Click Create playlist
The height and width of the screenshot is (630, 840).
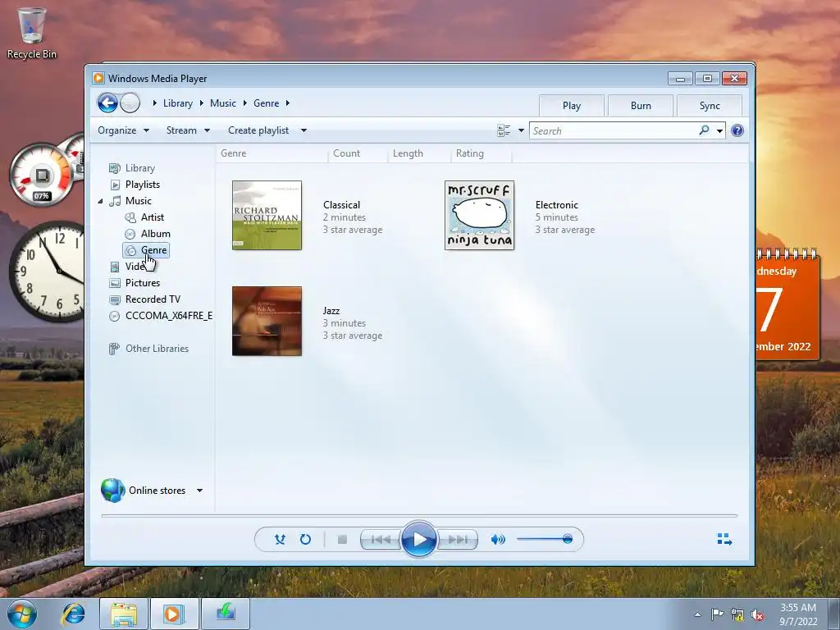tap(258, 130)
